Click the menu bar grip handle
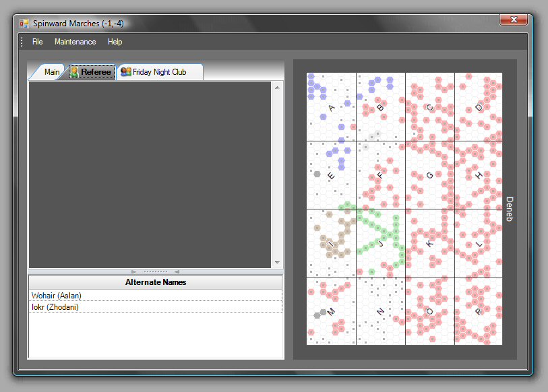 (22, 42)
